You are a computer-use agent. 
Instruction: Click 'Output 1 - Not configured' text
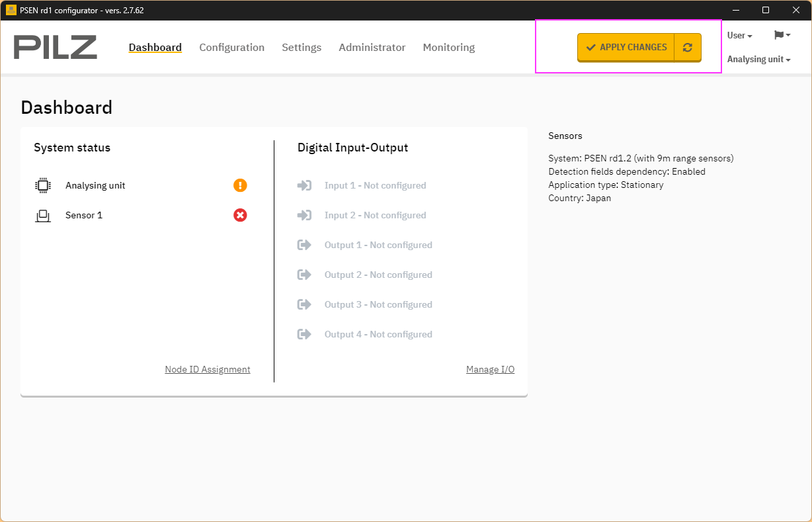(x=378, y=245)
